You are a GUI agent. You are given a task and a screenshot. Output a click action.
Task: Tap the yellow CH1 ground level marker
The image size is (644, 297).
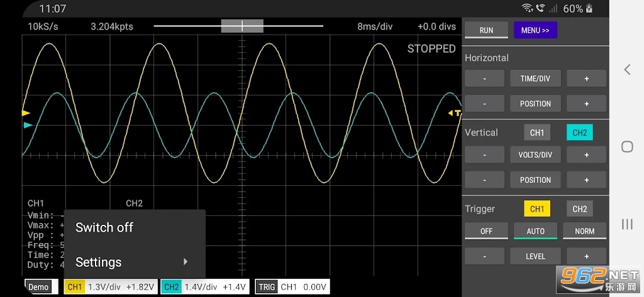pyautogui.click(x=26, y=113)
